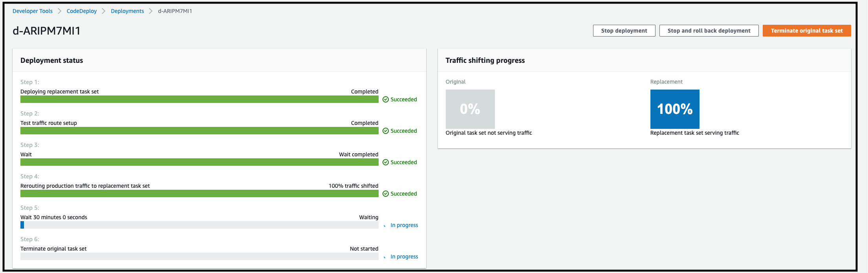The image size is (868, 273).
Task: Click the Step 6 Terminate progress bar
Action: pyautogui.click(x=200, y=257)
